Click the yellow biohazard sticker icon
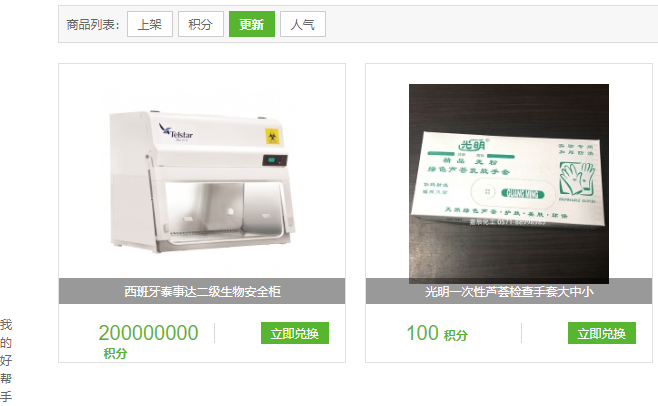This screenshot has width=658, height=406. click(x=272, y=136)
